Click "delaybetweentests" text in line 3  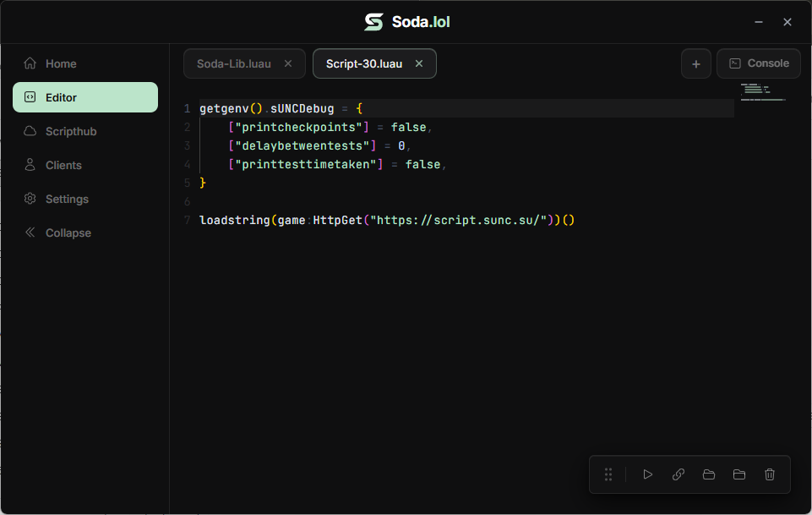tap(302, 146)
